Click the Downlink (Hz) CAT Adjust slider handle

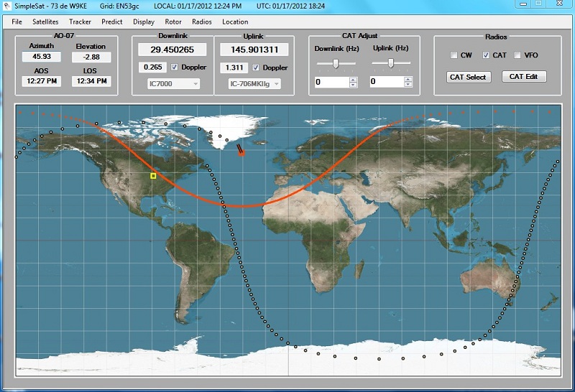[x=336, y=64]
